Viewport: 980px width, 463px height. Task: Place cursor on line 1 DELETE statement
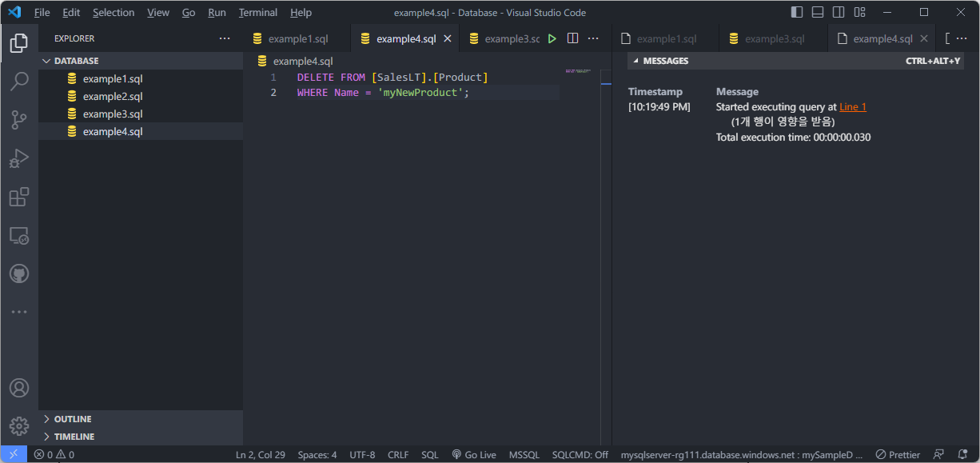tap(392, 78)
